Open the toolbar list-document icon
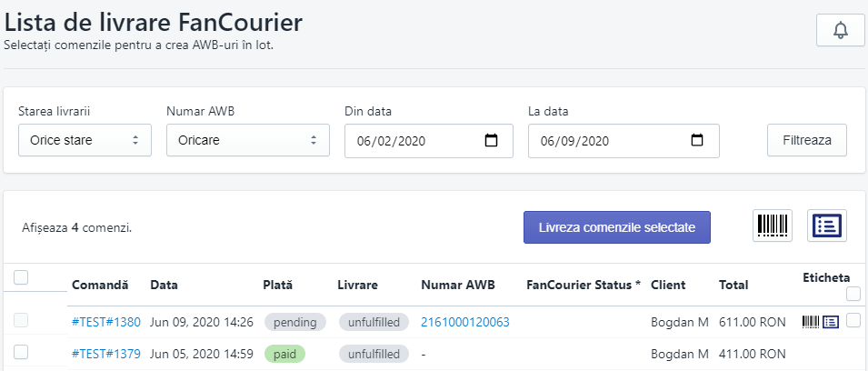The width and height of the screenshot is (868, 371). pos(827,226)
